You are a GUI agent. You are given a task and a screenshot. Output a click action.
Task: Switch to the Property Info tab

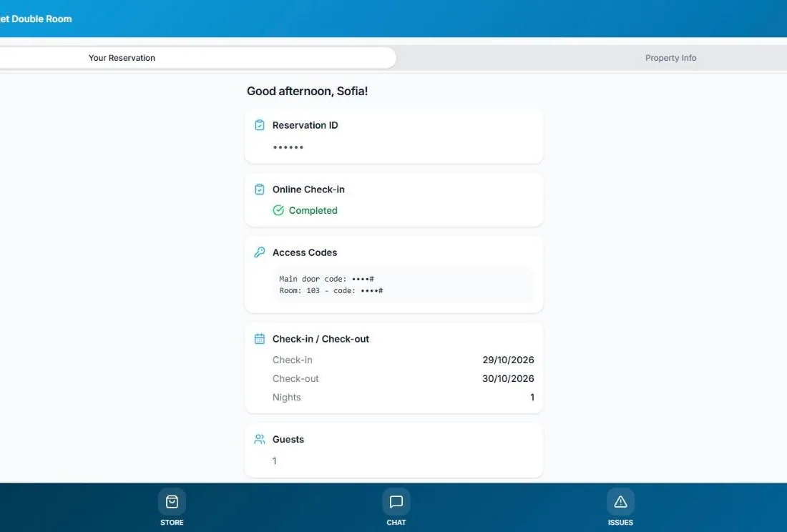coord(670,58)
